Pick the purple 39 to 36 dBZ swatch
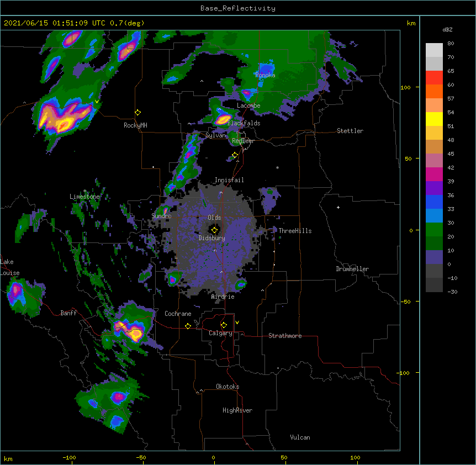 point(434,188)
